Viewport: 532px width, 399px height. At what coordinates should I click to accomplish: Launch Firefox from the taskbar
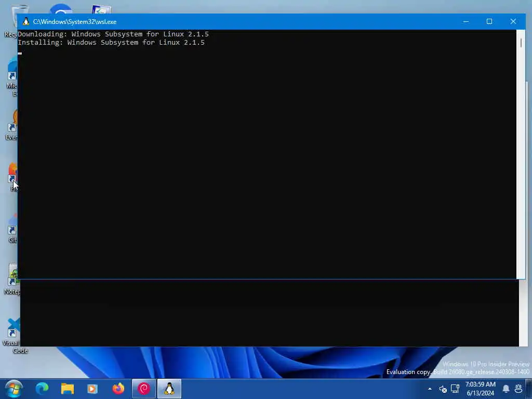[x=118, y=389]
